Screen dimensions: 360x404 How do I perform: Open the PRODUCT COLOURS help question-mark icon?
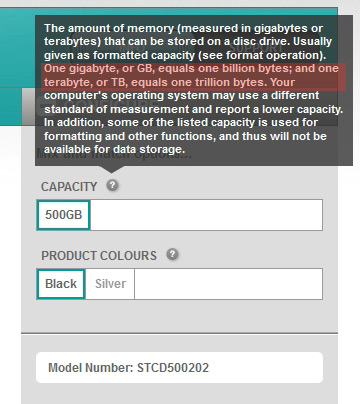tap(172, 254)
